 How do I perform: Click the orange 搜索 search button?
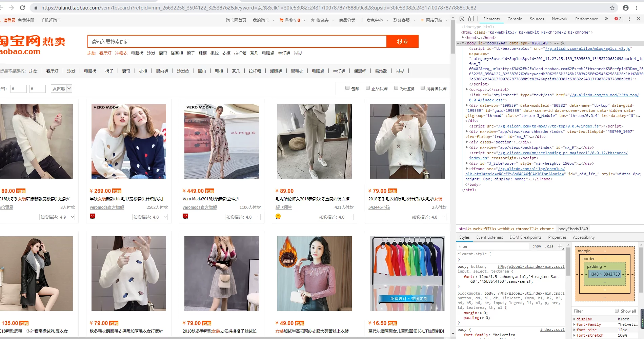(x=402, y=41)
